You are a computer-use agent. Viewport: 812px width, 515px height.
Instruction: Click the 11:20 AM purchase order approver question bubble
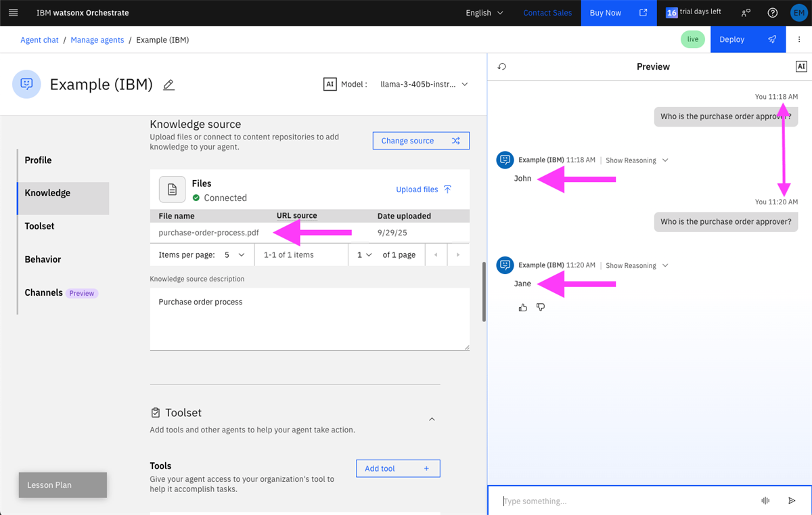tap(726, 221)
